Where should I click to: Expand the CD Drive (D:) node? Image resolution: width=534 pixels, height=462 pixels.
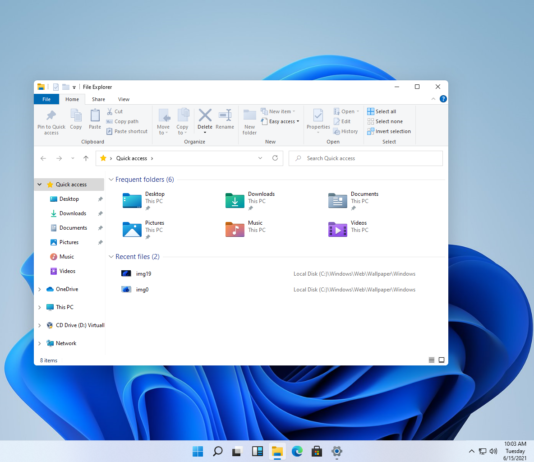point(40,325)
